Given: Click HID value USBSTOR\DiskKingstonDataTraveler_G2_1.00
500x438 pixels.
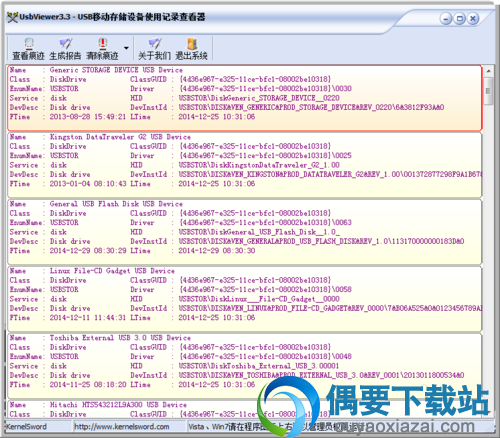Looking at the screenshot, I should pyautogui.click(x=259, y=165).
